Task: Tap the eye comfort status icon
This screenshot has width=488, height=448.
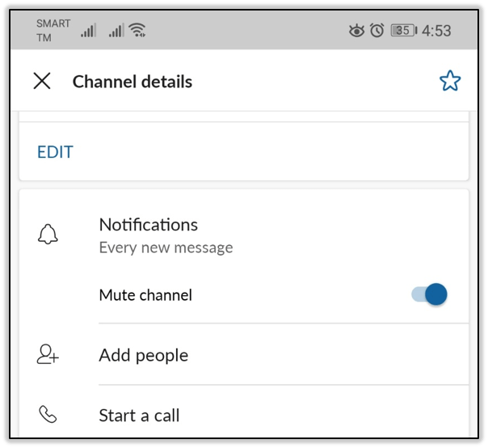Action: (x=356, y=31)
